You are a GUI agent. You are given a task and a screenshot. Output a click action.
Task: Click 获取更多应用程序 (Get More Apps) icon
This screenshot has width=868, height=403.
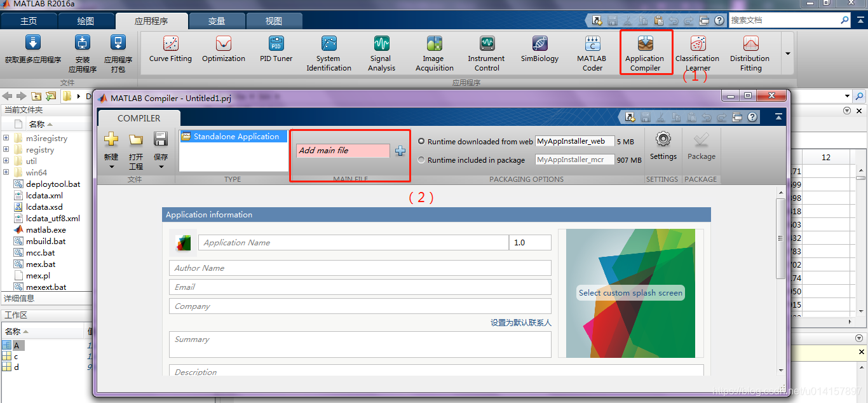tap(32, 43)
